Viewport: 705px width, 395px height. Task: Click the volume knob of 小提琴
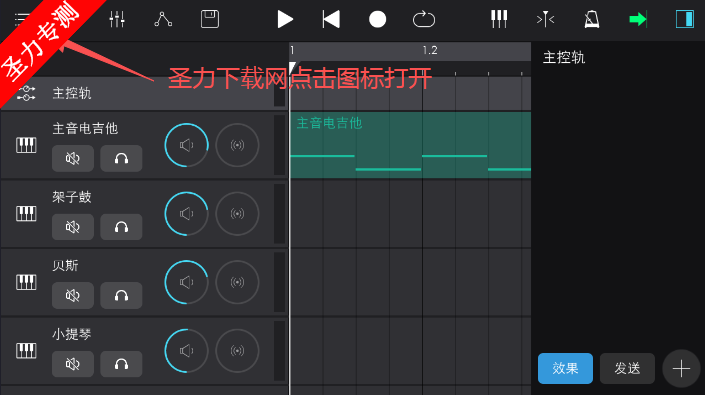coord(186,351)
